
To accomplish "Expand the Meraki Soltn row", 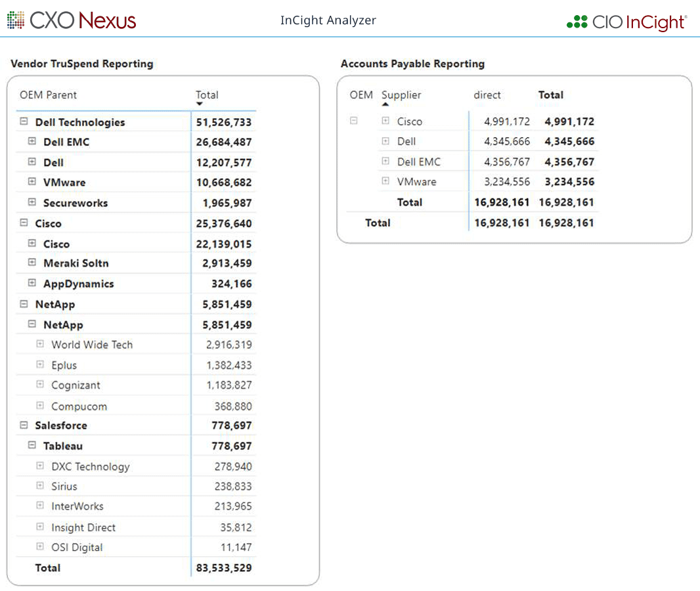I will (32, 262).
